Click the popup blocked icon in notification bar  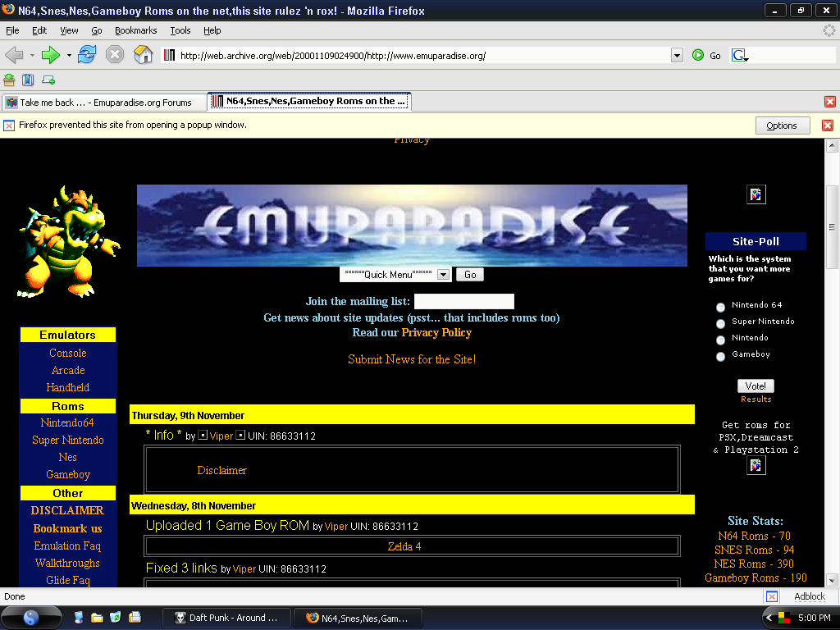(9, 126)
